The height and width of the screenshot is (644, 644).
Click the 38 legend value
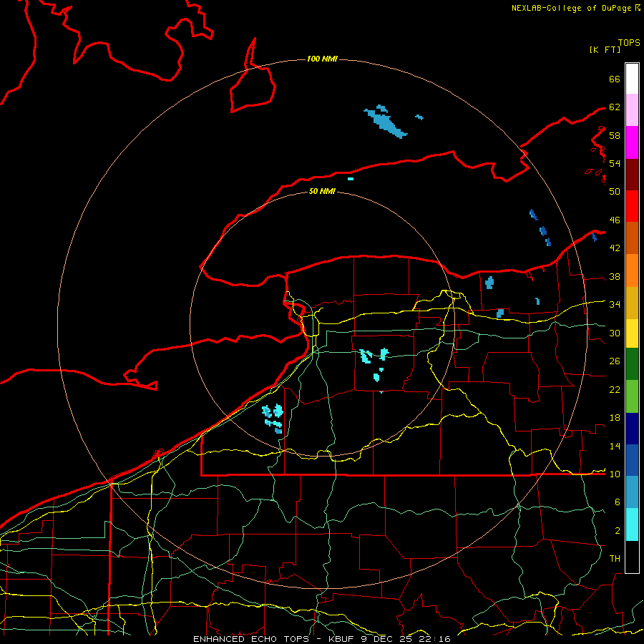point(615,276)
